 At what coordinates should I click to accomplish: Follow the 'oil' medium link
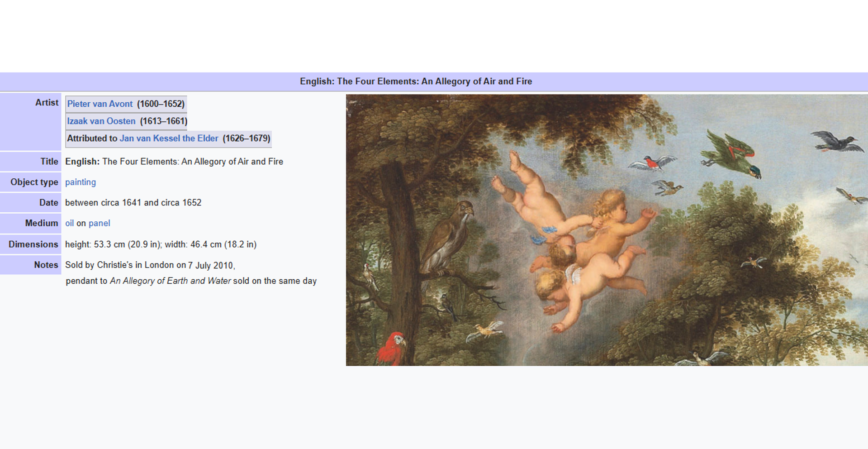[x=69, y=223]
